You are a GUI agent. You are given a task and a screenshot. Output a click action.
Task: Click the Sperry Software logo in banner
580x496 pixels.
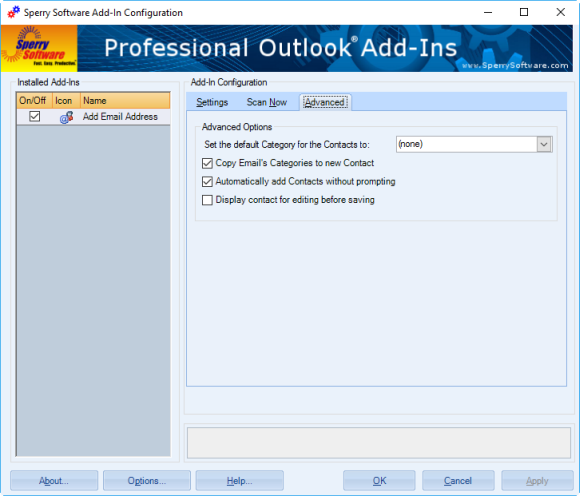(39, 48)
